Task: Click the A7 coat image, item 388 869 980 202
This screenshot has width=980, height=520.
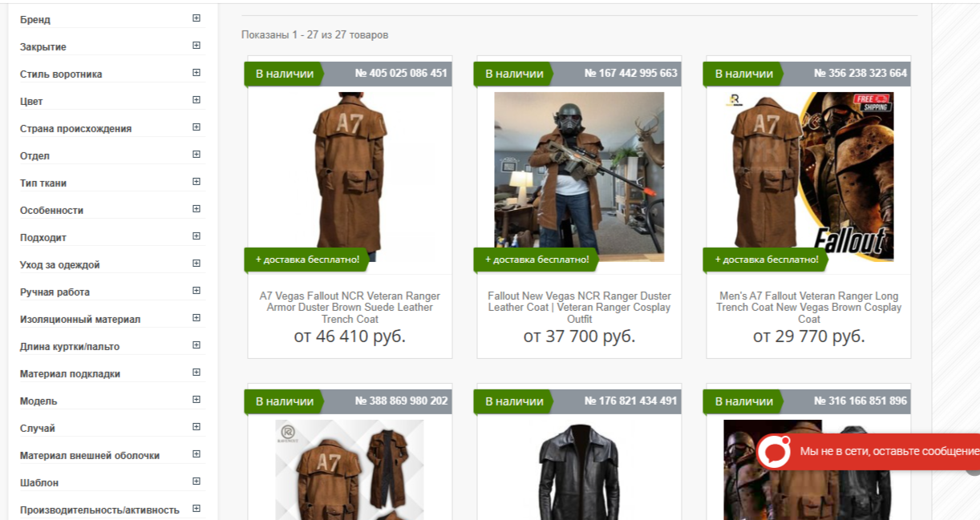Action: (350, 470)
